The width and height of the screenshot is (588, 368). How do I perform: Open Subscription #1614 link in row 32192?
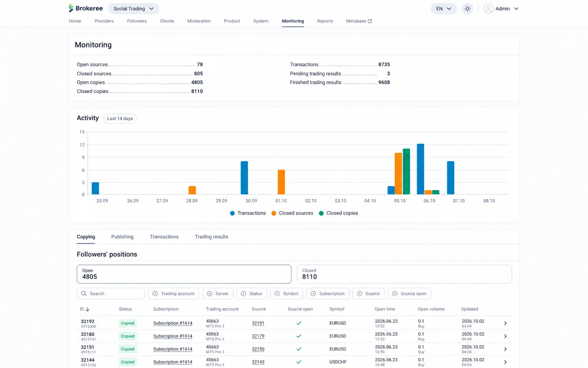173,323
